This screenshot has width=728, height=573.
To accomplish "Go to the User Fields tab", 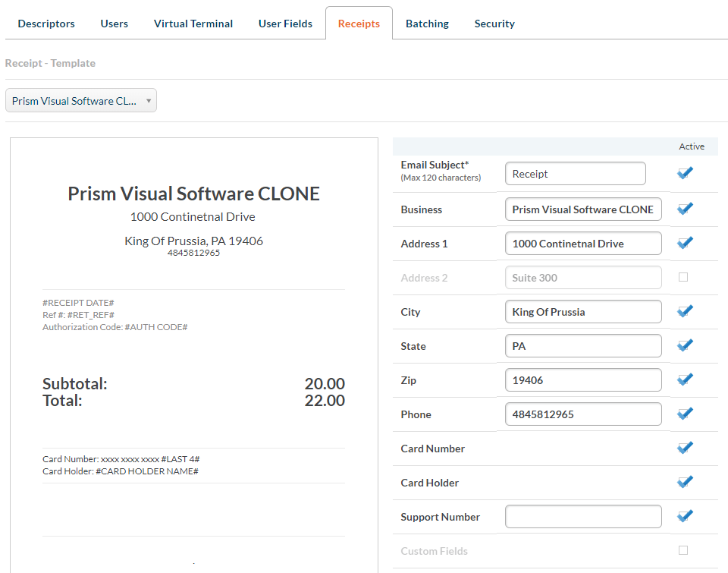I will (x=286, y=24).
